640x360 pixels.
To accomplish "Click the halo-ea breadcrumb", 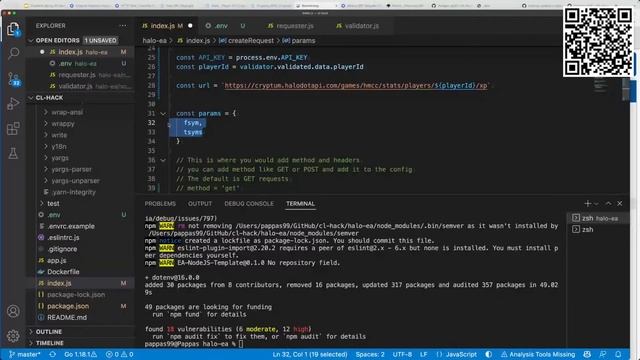I will [x=155, y=41].
